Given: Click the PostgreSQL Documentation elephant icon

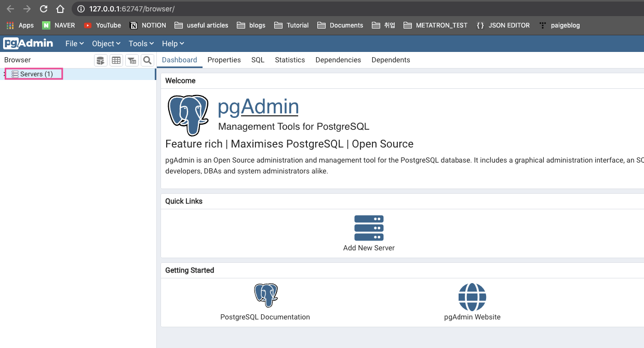Looking at the screenshot, I should (265, 296).
